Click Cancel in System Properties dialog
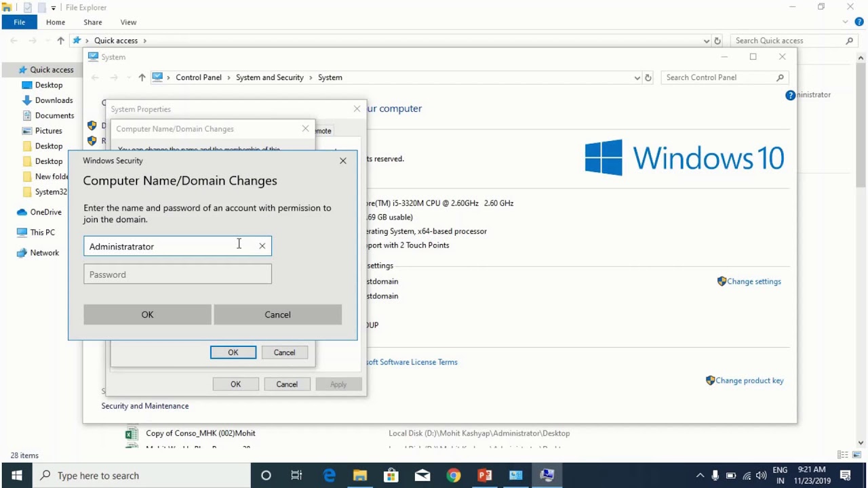868x488 pixels. click(x=287, y=384)
